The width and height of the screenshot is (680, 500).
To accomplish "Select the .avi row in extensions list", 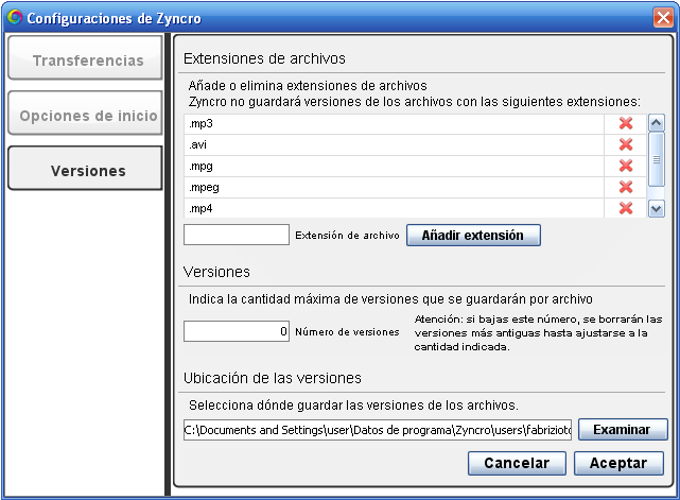I will click(394, 145).
